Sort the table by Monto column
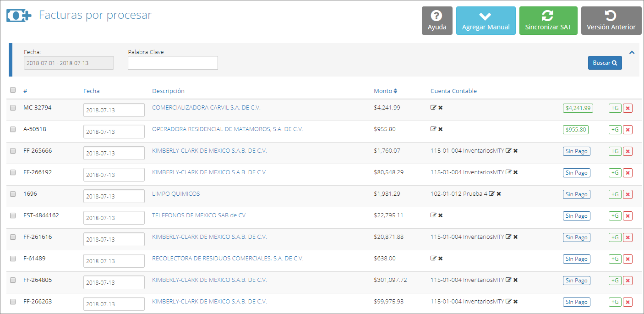Screen dimensions: 644x314 point(385,91)
